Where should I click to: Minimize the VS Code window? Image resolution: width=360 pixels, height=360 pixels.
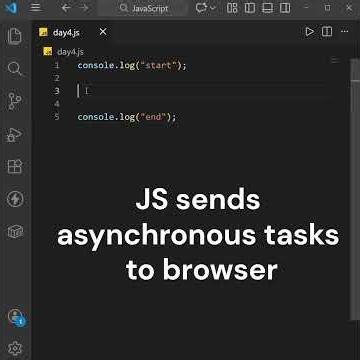point(307,8)
